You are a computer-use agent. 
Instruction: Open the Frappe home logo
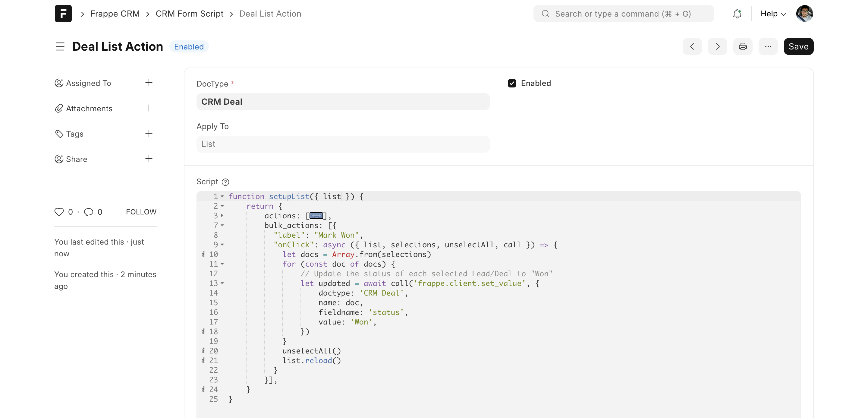pyautogui.click(x=63, y=14)
